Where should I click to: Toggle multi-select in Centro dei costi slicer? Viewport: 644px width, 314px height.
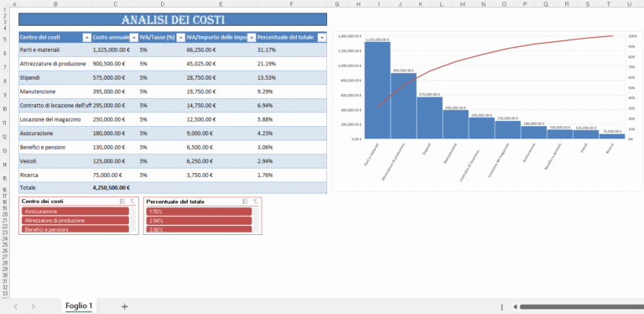click(122, 201)
